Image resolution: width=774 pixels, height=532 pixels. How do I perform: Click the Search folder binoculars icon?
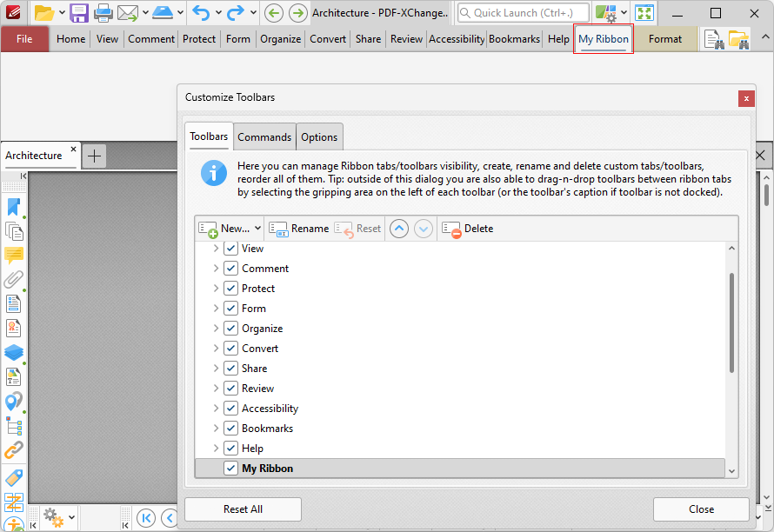739,39
